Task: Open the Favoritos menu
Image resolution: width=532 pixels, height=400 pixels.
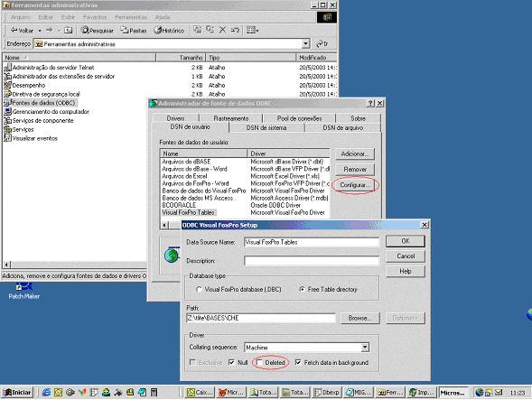Action: pos(95,17)
